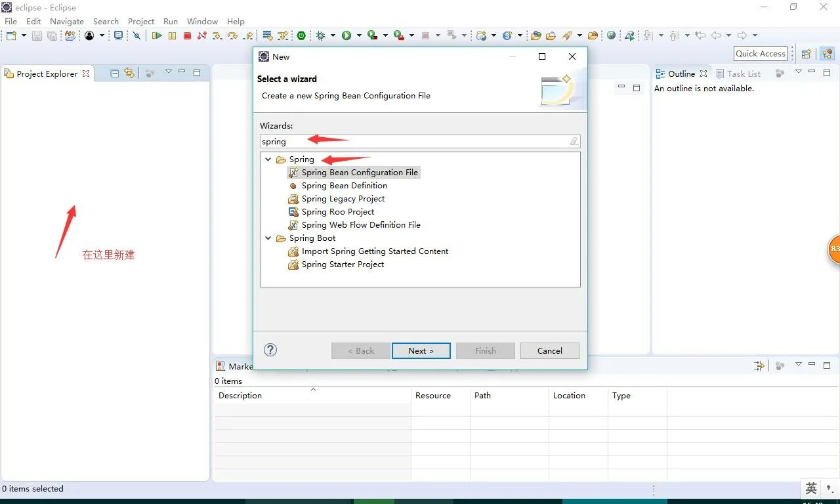Maximize the Outline view panel

[827, 72]
